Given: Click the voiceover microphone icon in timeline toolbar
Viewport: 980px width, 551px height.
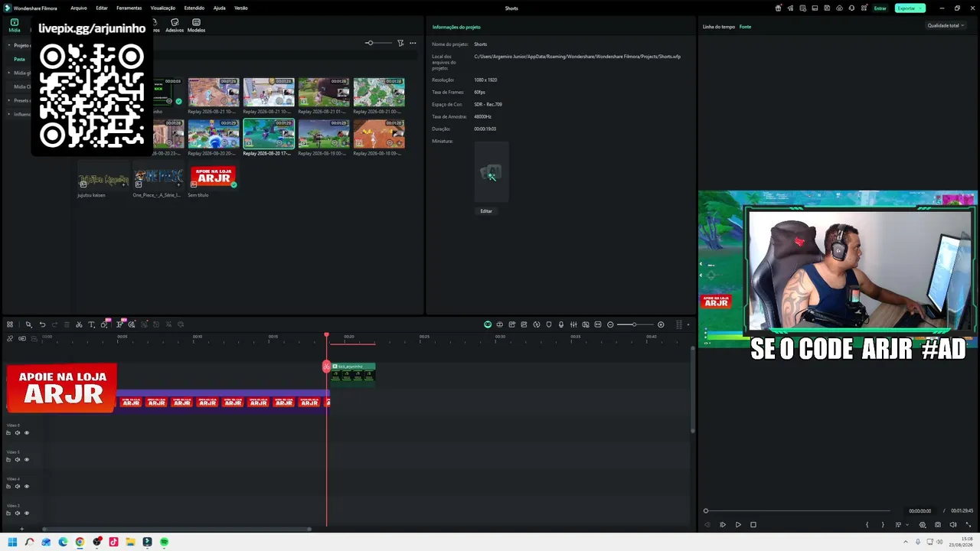Looking at the screenshot, I should (561, 324).
